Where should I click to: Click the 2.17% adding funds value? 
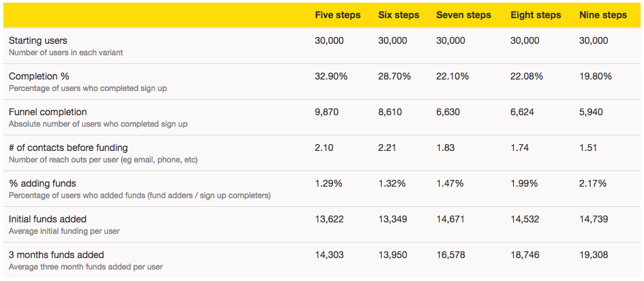(593, 183)
